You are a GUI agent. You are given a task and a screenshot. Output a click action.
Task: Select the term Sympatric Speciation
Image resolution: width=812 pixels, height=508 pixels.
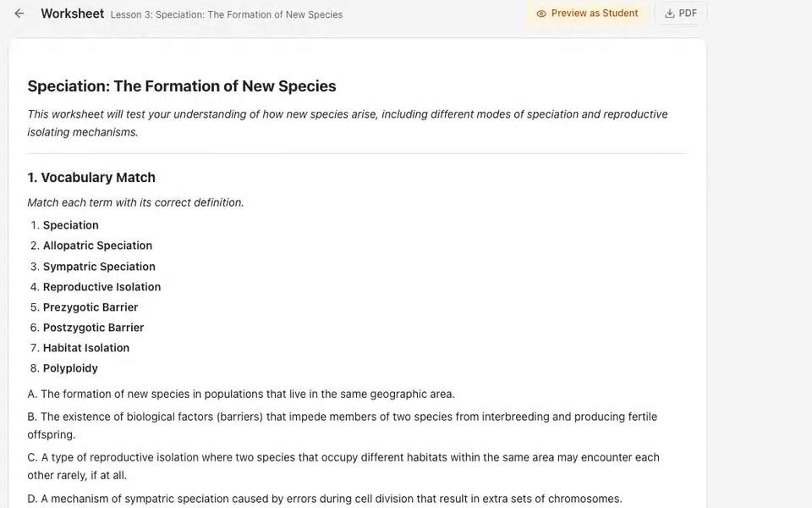pyautogui.click(x=99, y=267)
